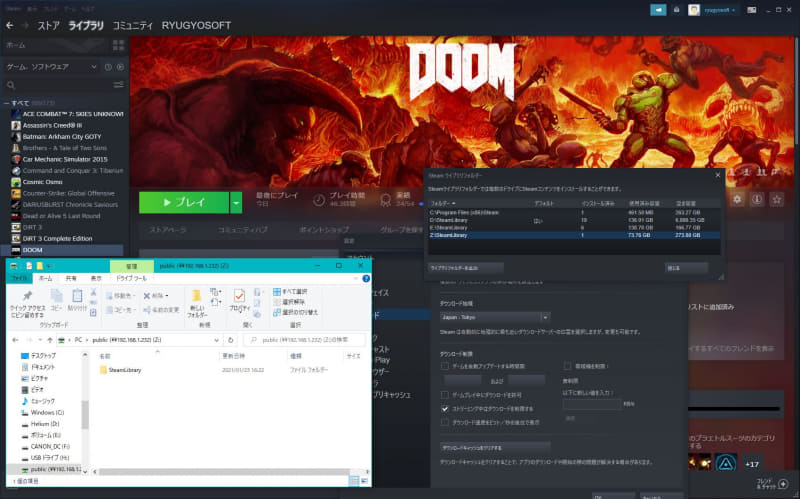Viewport: 800px width, 499px height.
Task: Click the 新しいフォルダー icon in ribbon
Action: [197, 304]
